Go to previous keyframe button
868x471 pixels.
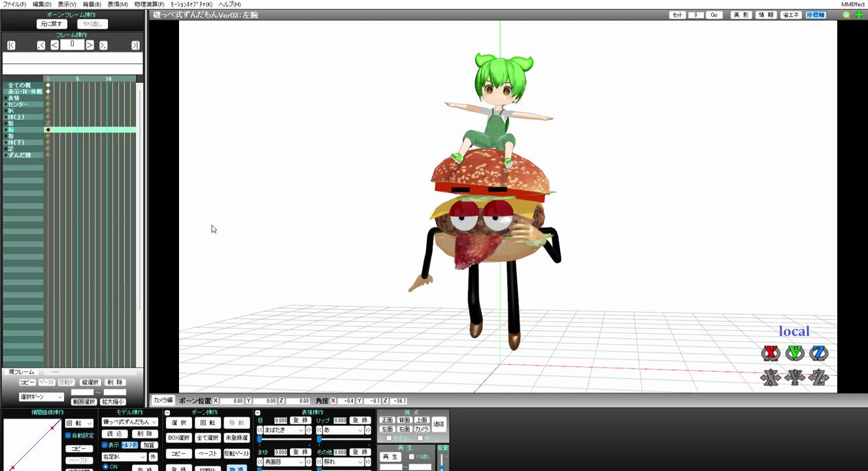tap(41, 45)
